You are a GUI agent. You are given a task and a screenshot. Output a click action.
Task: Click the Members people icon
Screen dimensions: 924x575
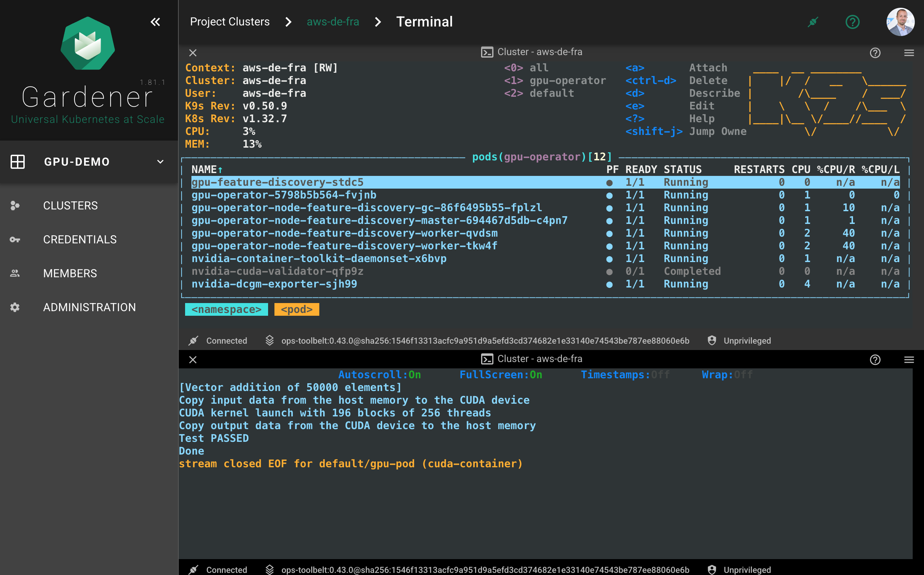pos(15,273)
